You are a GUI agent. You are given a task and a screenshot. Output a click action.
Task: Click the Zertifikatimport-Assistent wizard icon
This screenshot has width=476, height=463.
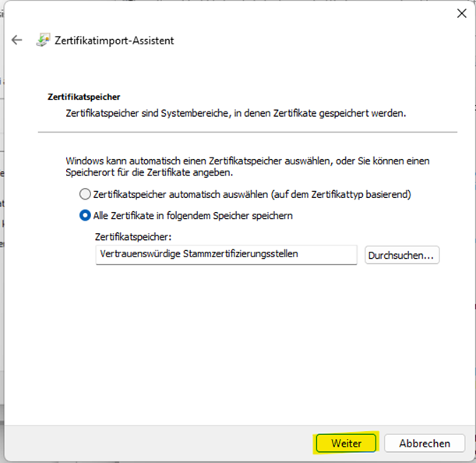[x=43, y=40]
